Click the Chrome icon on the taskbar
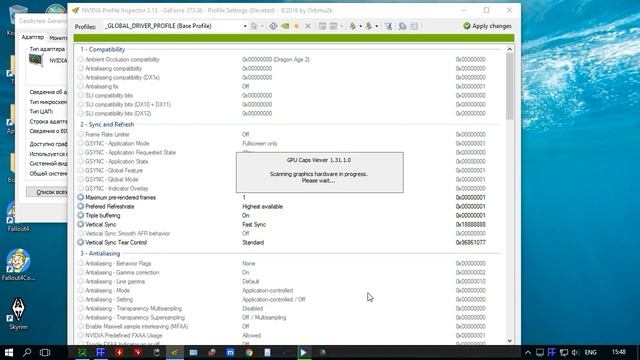 tap(249, 352)
